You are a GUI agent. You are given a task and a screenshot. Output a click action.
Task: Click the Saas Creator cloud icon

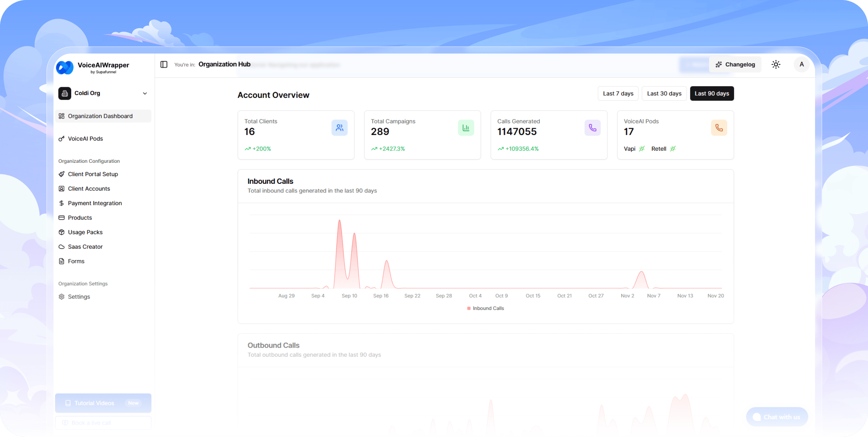(61, 246)
